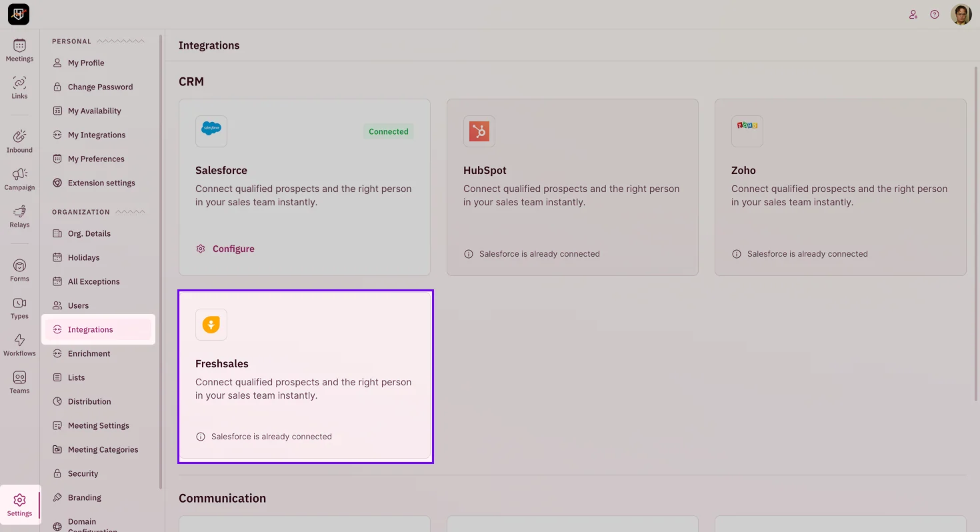Open the Forms section
The image size is (980, 532).
(19, 271)
